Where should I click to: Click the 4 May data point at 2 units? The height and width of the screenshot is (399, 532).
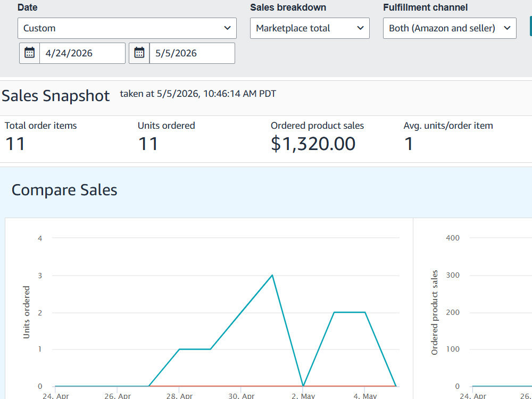pyautogui.click(x=365, y=312)
